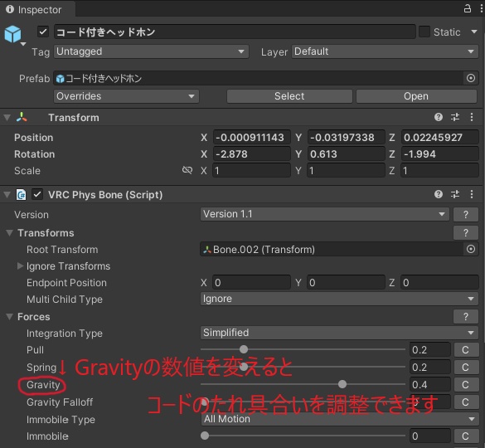This screenshot has height=448, width=485.
Task: Click the Gravity value field 0.4
Action: point(430,384)
